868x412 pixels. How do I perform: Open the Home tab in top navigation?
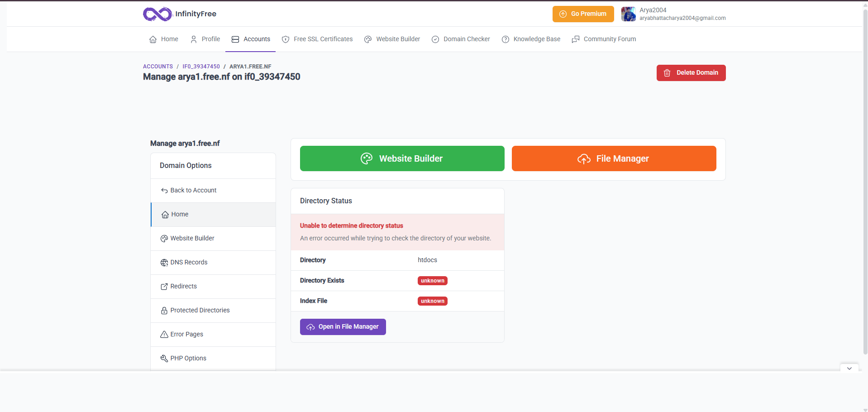[x=163, y=39]
